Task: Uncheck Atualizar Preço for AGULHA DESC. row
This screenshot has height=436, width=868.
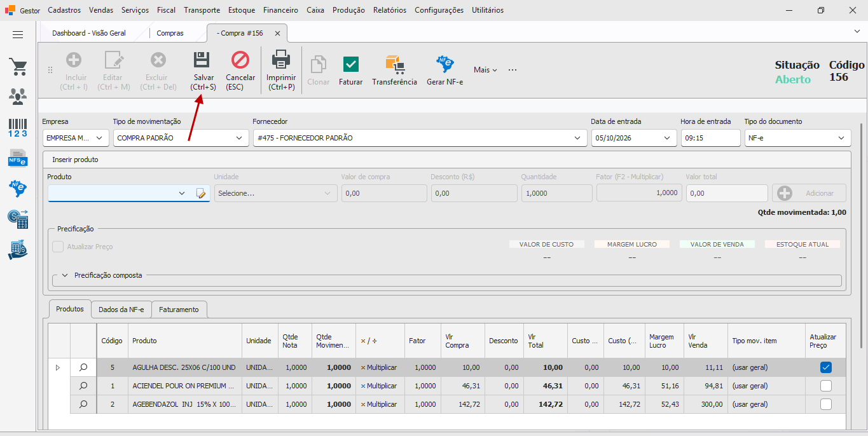Action: [x=826, y=367]
